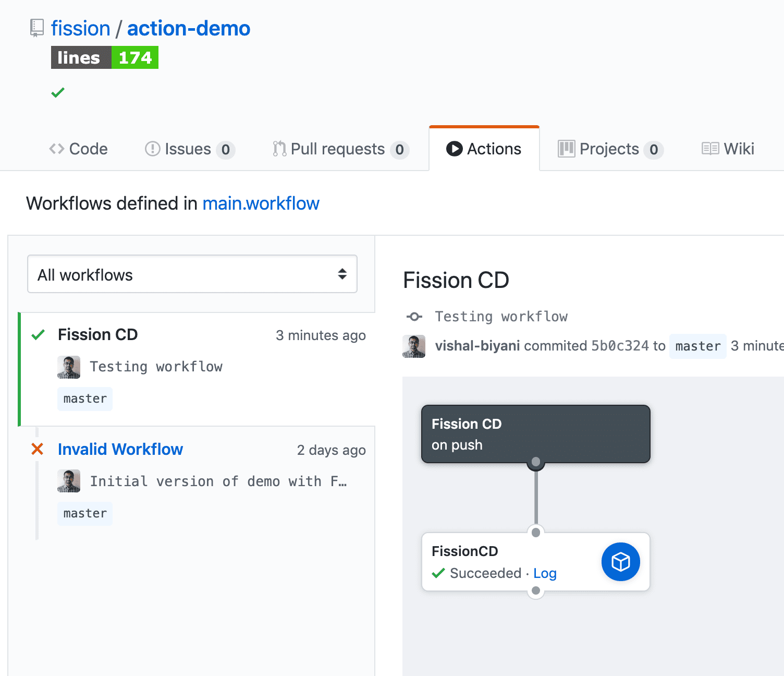Image resolution: width=784 pixels, height=676 pixels.
Task: Click the blue package icon on FissionCD node
Action: [620, 562]
